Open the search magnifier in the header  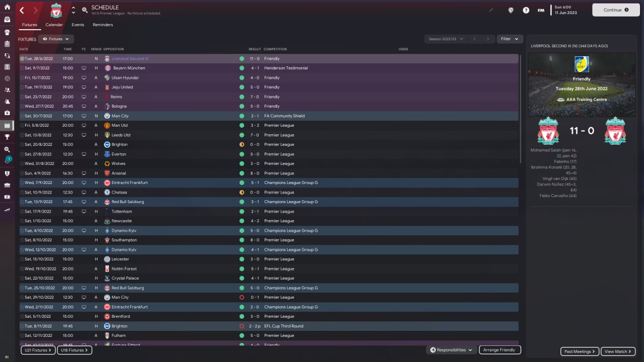85,10
